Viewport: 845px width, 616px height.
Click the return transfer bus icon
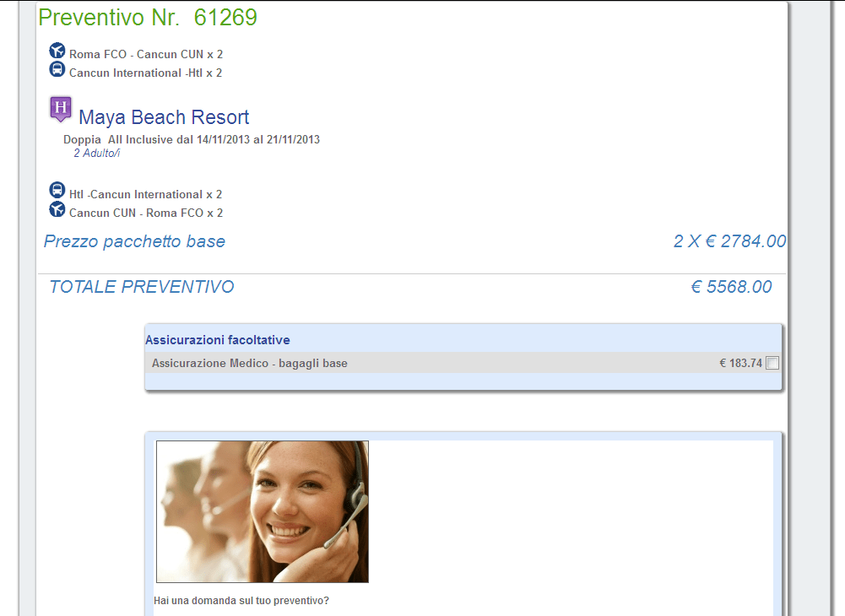(57, 190)
